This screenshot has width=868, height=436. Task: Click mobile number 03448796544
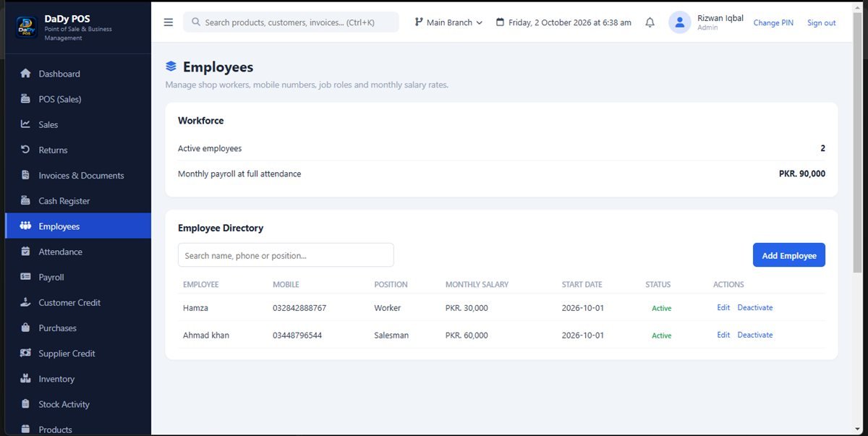click(x=297, y=335)
